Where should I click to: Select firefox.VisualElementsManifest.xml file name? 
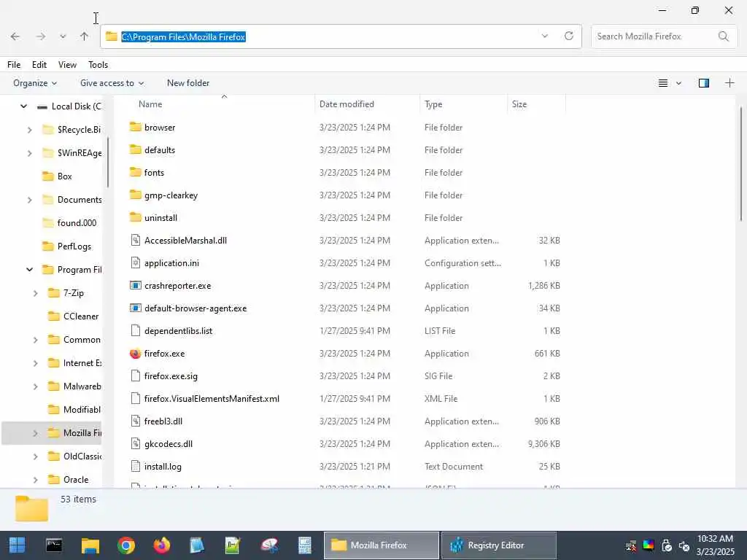coord(212,399)
